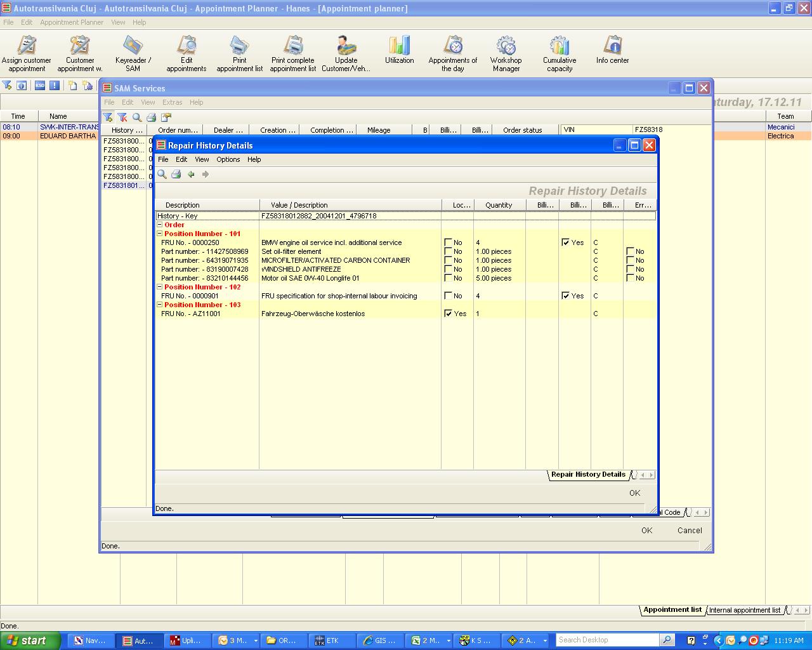Open the Options menu in Repair History Details
812x650 pixels.
[228, 159]
